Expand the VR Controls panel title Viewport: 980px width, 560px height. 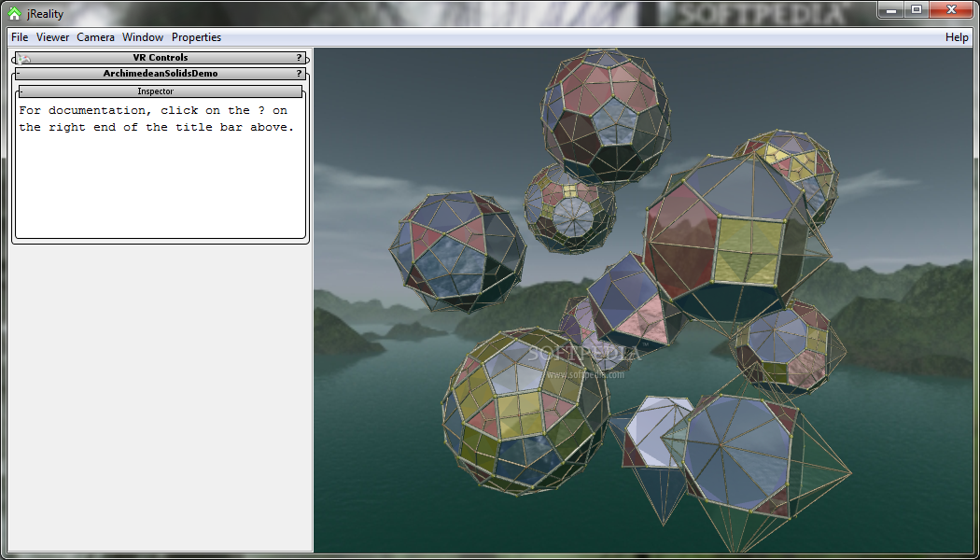(160, 58)
